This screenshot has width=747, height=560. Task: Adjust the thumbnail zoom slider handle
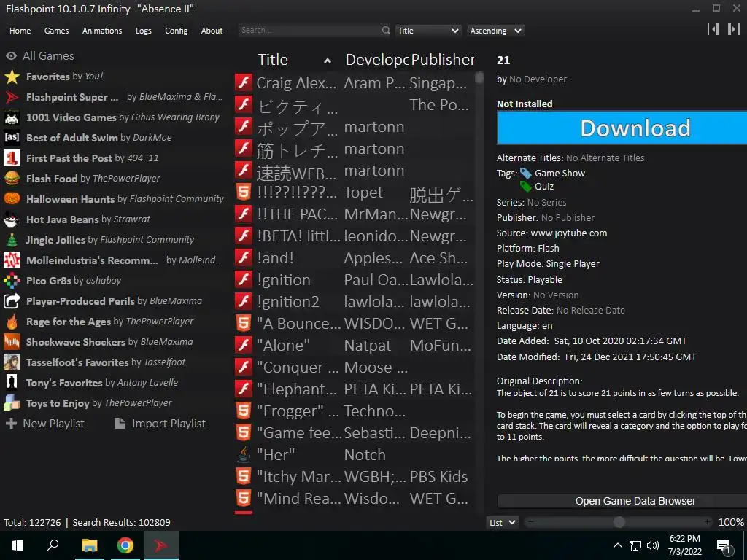[x=619, y=522]
